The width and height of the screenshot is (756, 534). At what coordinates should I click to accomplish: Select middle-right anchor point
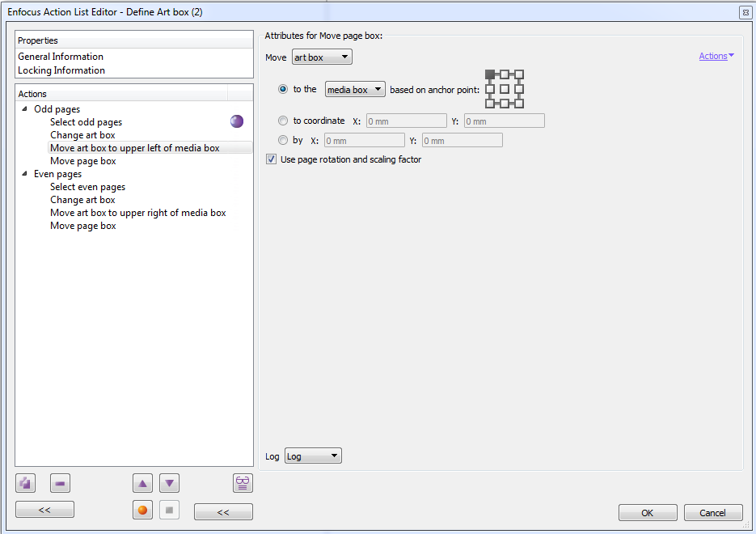(x=519, y=89)
